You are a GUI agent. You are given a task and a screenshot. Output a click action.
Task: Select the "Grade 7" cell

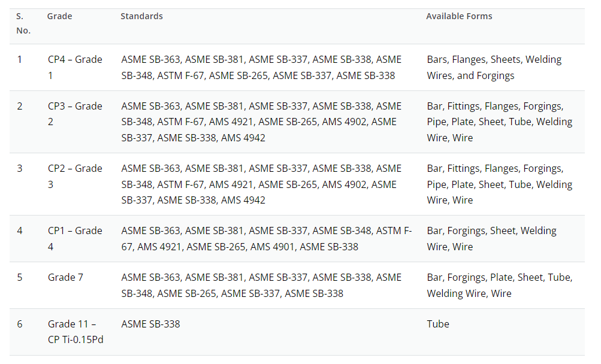pos(65,277)
